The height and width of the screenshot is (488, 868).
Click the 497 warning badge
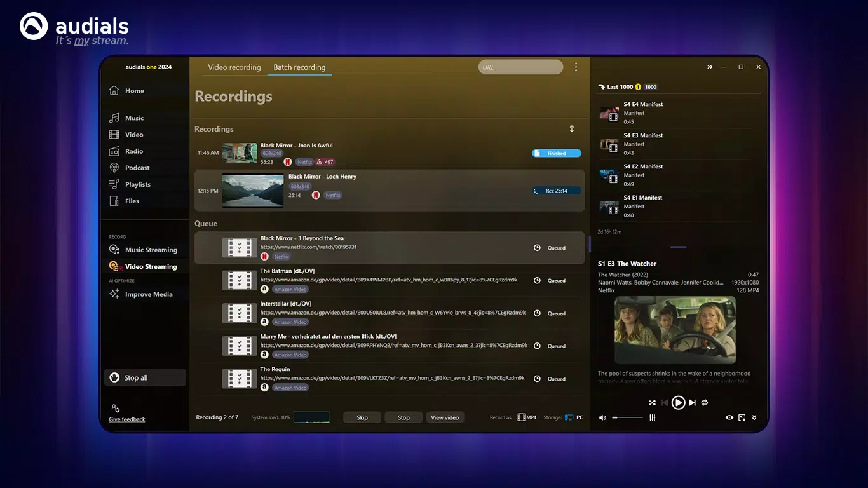325,162
